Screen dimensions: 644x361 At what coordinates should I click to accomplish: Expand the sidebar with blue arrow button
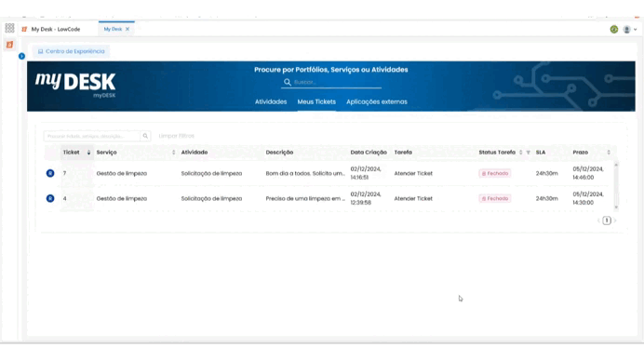point(21,56)
